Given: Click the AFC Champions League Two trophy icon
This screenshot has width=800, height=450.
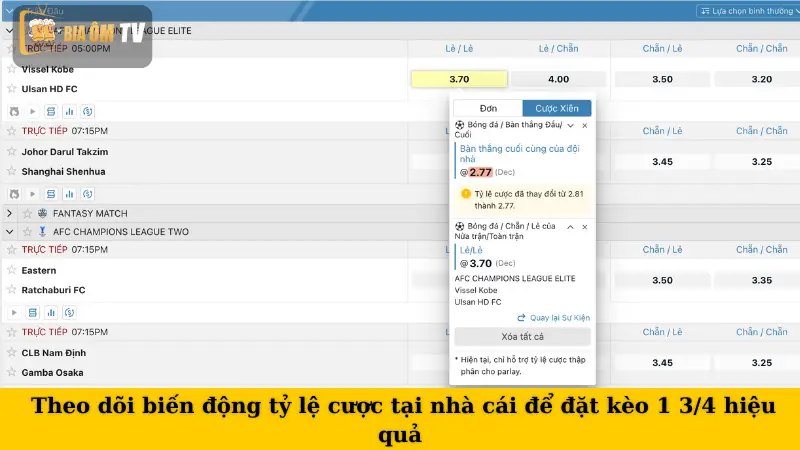Looking at the screenshot, I should [42, 232].
